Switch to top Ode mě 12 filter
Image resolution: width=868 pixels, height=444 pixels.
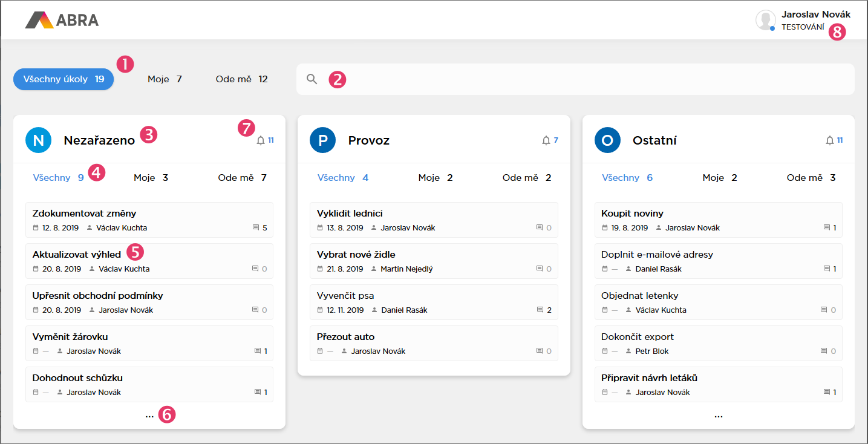pyautogui.click(x=241, y=79)
